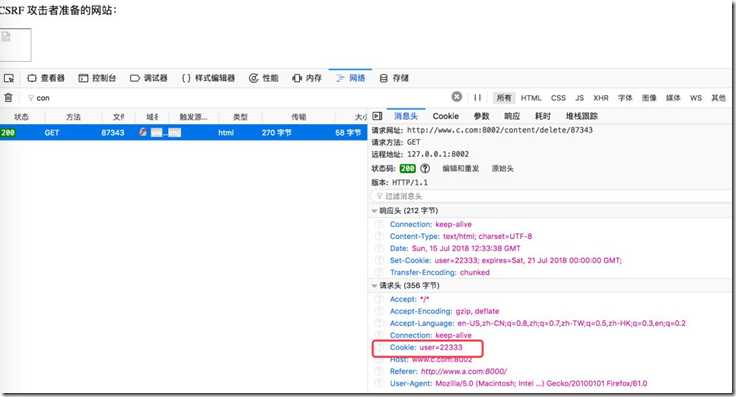Click the 原始头 raw headers button
Image resolution: width=736 pixels, height=397 pixels.
pyautogui.click(x=503, y=168)
